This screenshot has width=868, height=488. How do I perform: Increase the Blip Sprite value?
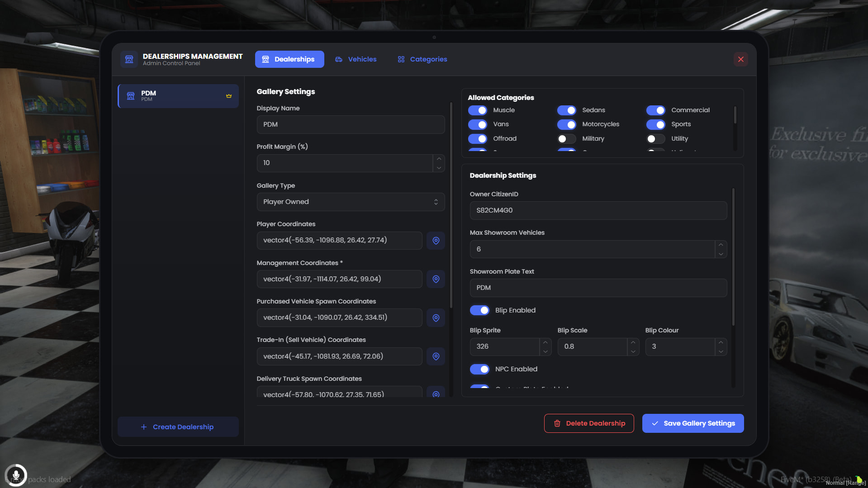tap(545, 342)
